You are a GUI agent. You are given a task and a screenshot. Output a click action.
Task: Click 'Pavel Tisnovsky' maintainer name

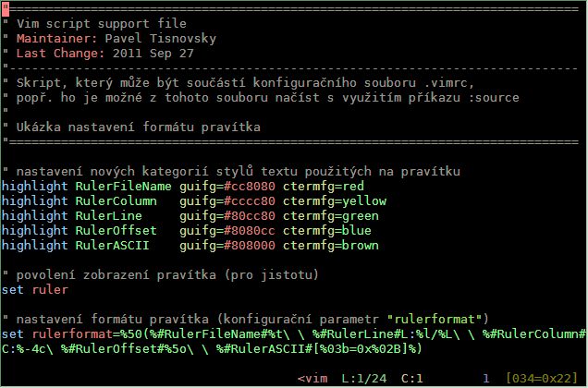161,38
